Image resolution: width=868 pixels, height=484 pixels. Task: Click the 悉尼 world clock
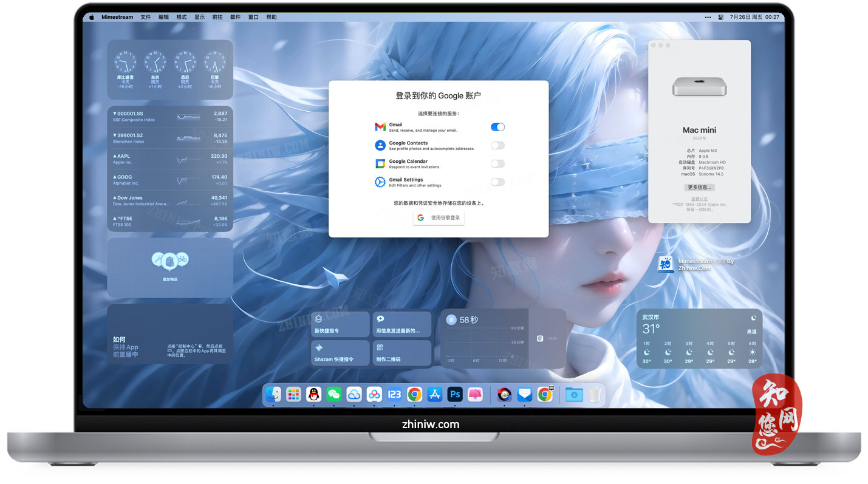point(185,70)
